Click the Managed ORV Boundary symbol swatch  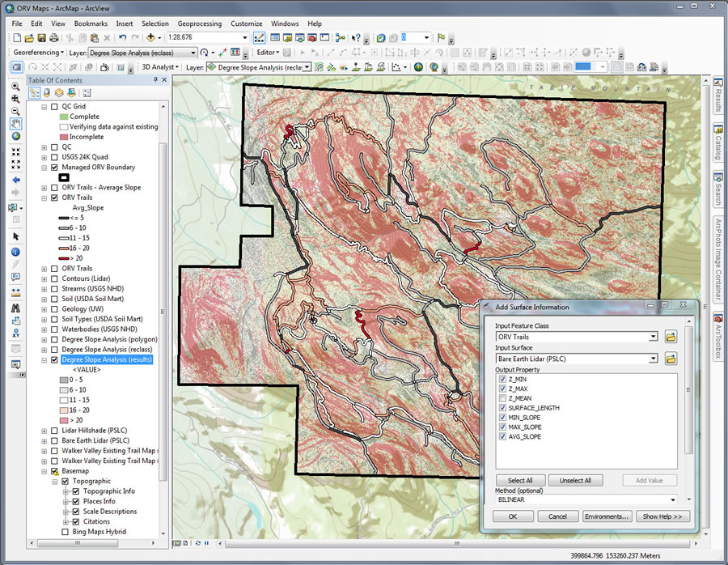click(65, 177)
